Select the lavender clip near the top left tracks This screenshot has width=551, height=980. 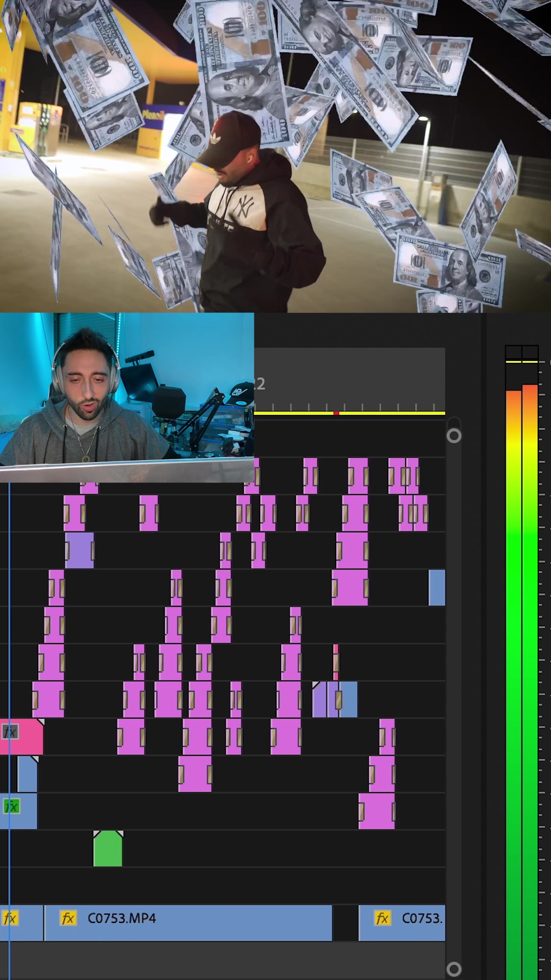tap(79, 550)
